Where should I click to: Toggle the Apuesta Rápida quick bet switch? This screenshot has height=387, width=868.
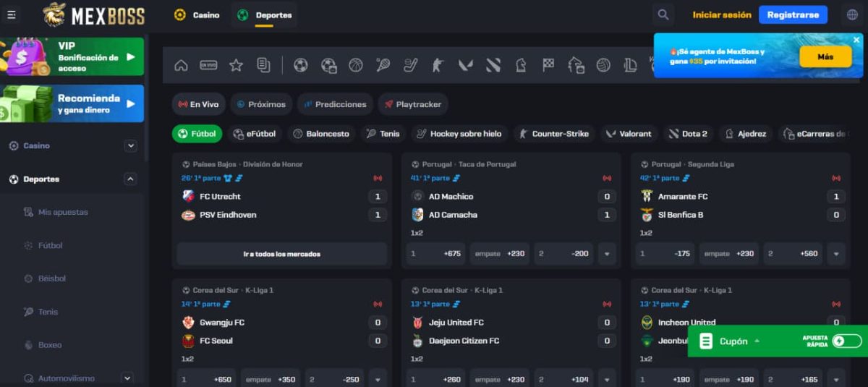click(847, 341)
